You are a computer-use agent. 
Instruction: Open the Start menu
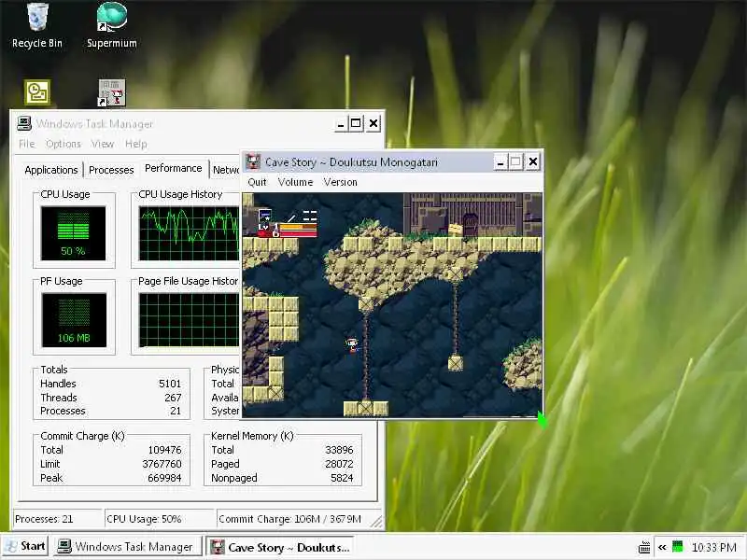point(25,546)
